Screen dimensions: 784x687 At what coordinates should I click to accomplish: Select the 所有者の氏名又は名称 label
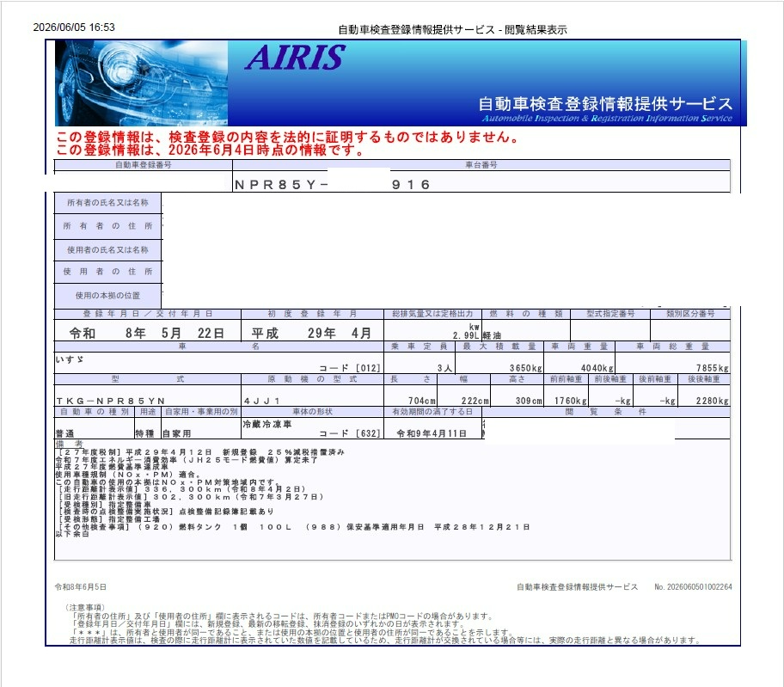[x=107, y=203]
